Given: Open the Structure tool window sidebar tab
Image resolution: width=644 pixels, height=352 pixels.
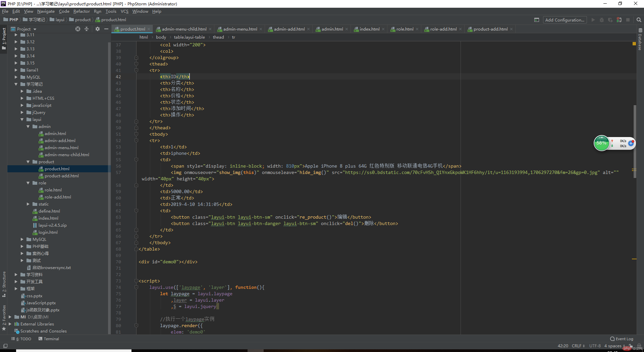Looking at the screenshot, I should coord(4,284).
